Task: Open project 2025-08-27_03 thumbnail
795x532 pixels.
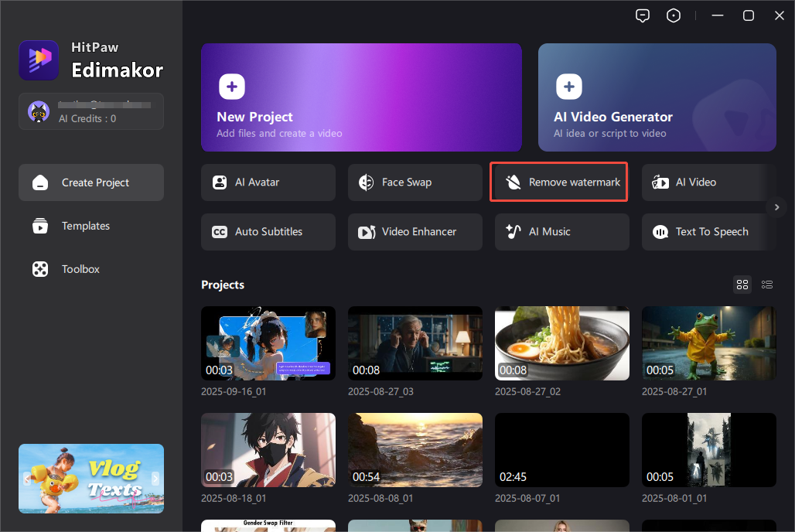Action: 415,343
